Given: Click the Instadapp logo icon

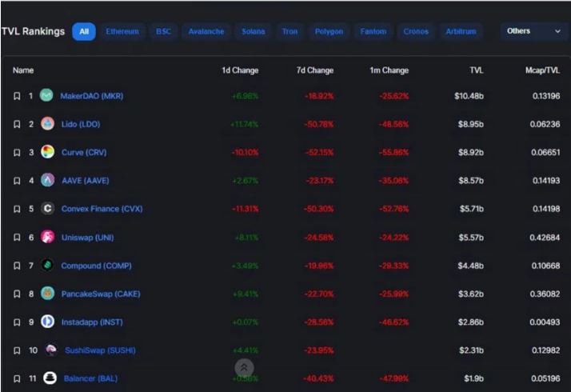Looking at the screenshot, I should [x=47, y=322].
